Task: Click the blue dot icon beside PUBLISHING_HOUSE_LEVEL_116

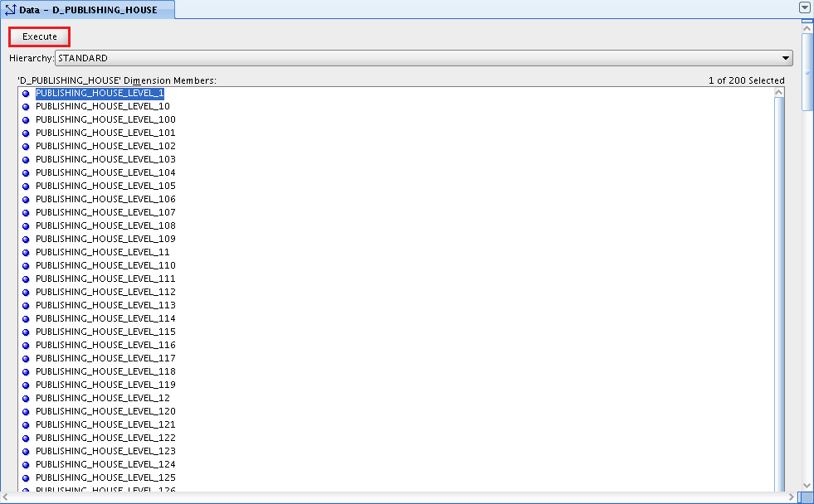Action: click(x=26, y=346)
